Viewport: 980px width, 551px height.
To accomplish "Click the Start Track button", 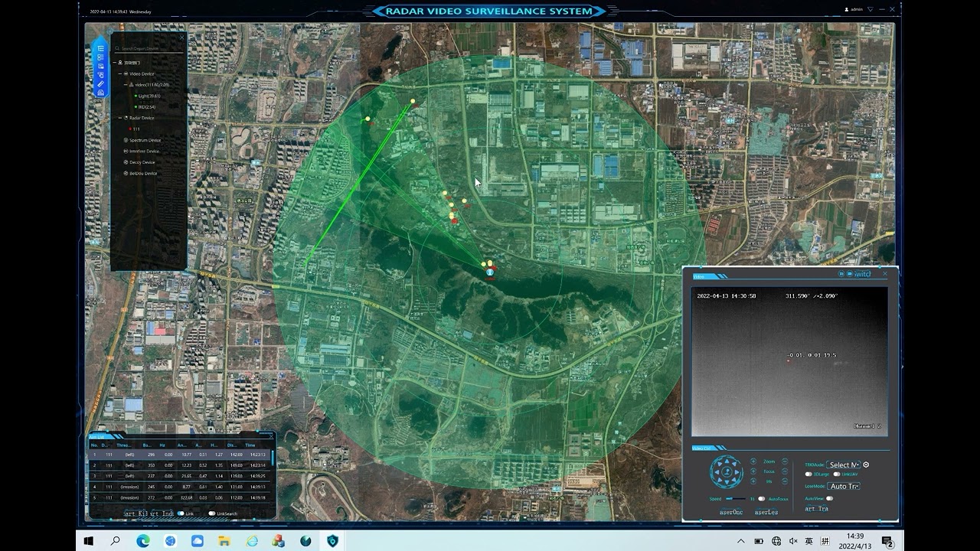I will click(x=816, y=509).
